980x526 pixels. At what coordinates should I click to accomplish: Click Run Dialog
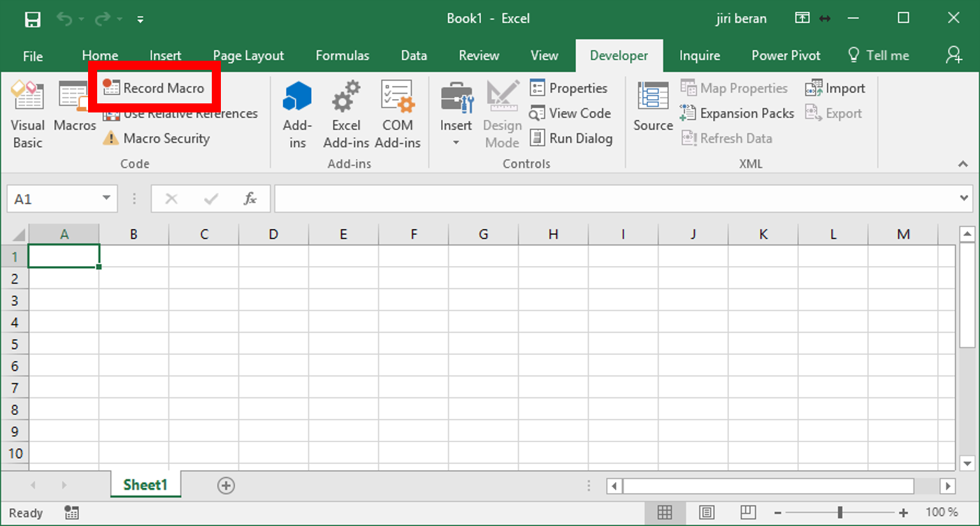pyautogui.click(x=570, y=138)
